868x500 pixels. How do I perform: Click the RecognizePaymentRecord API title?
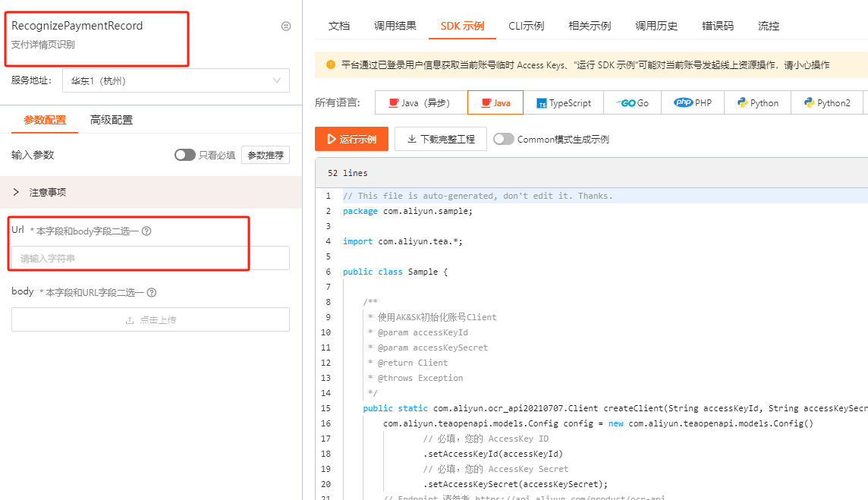tap(77, 26)
